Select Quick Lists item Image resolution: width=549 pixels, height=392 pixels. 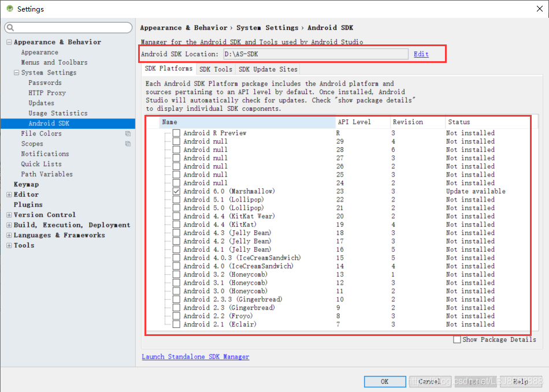click(41, 164)
